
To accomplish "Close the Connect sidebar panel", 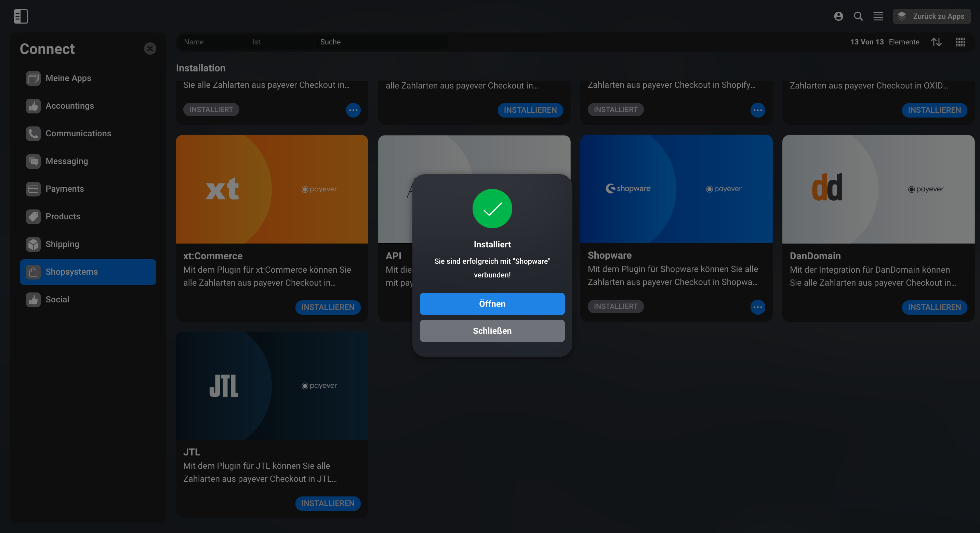I will 150,49.
